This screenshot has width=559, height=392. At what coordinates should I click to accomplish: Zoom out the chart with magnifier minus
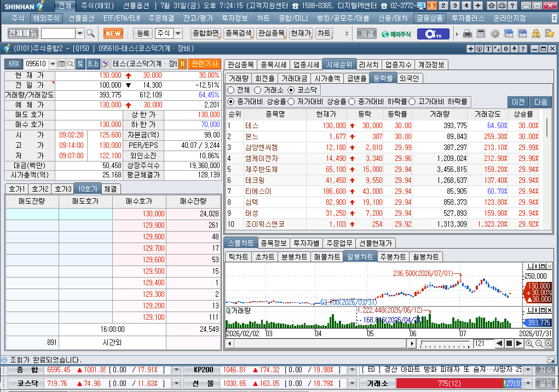point(539,343)
